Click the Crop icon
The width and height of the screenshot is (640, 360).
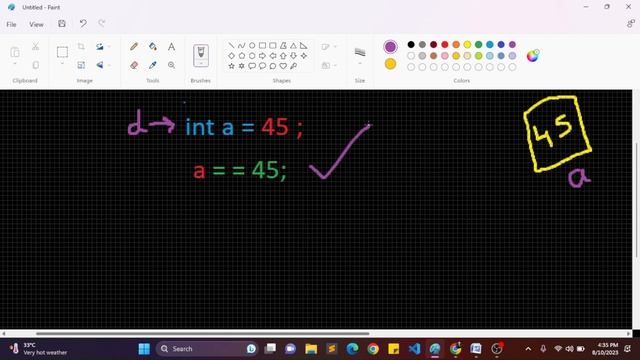81,47
